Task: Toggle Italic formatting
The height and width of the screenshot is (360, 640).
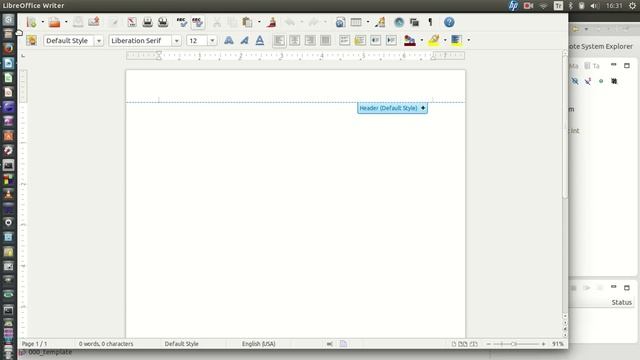Action: click(244, 40)
